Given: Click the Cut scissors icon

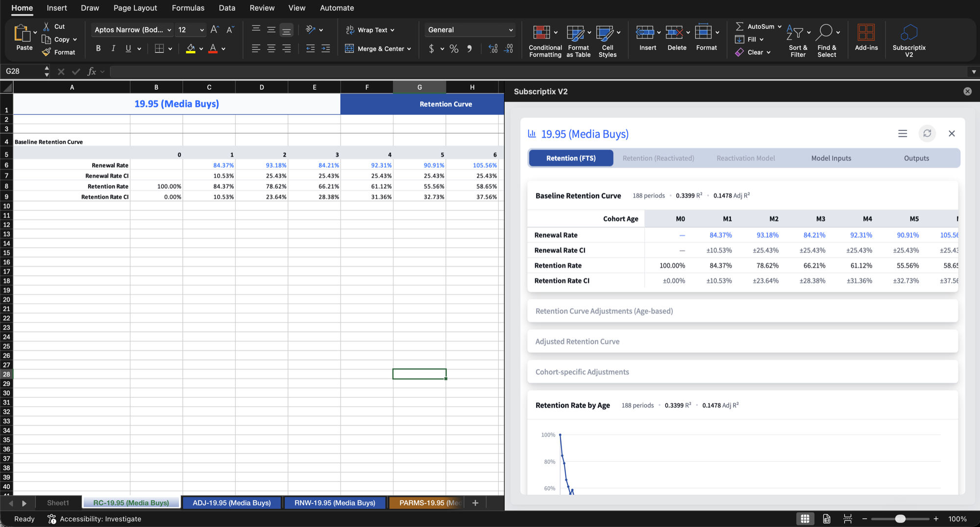Looking at the screenshot, I should click(47, 26).
